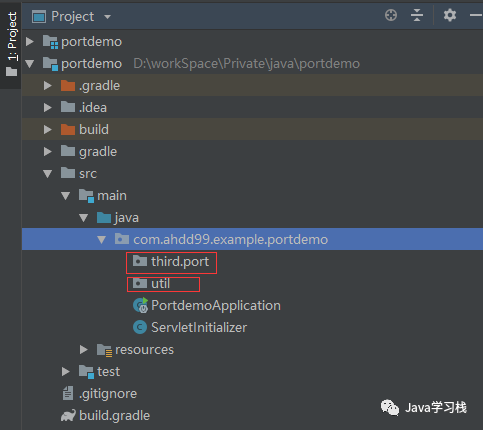Image resolution: width=483 pixels, height=430 pixels.
Task: Click the .idea folder icon
Action: coord(68,107)
